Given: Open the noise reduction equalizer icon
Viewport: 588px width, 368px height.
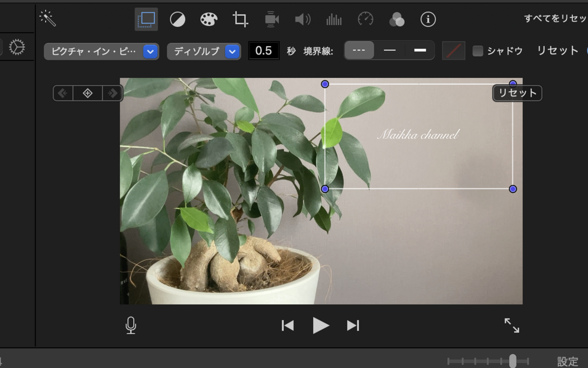Looking at the screenshot, I should pyautogui.click(x=334, y=19).
